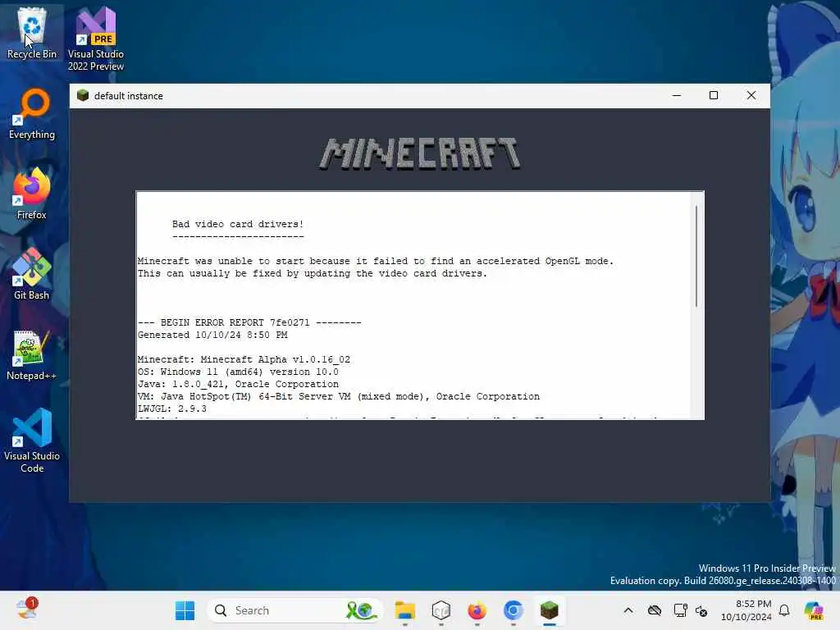Click the muted volume tray icon
The width and height of the screenshot is (840, 630).
(x=701, y=610)
